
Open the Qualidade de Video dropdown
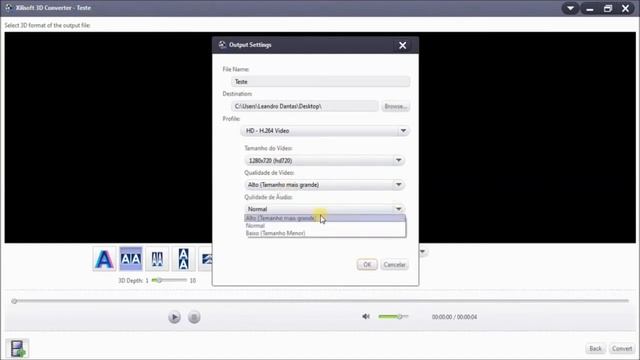pyautogui.click(x=324, y=185)
